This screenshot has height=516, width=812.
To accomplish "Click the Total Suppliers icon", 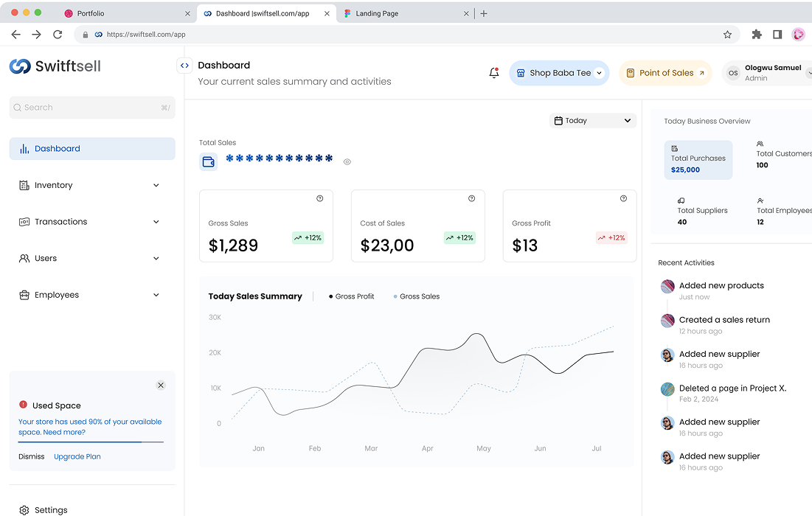I will click(681, 201).
